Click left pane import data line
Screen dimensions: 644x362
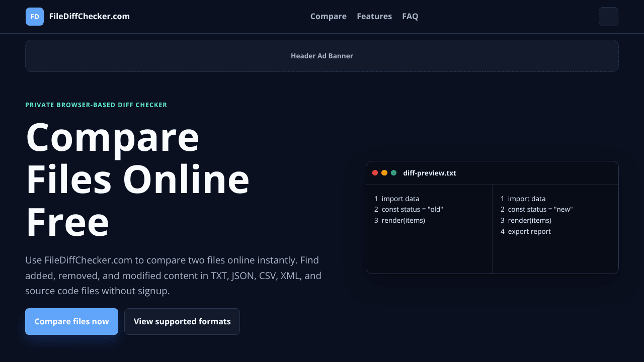[396, 199]
